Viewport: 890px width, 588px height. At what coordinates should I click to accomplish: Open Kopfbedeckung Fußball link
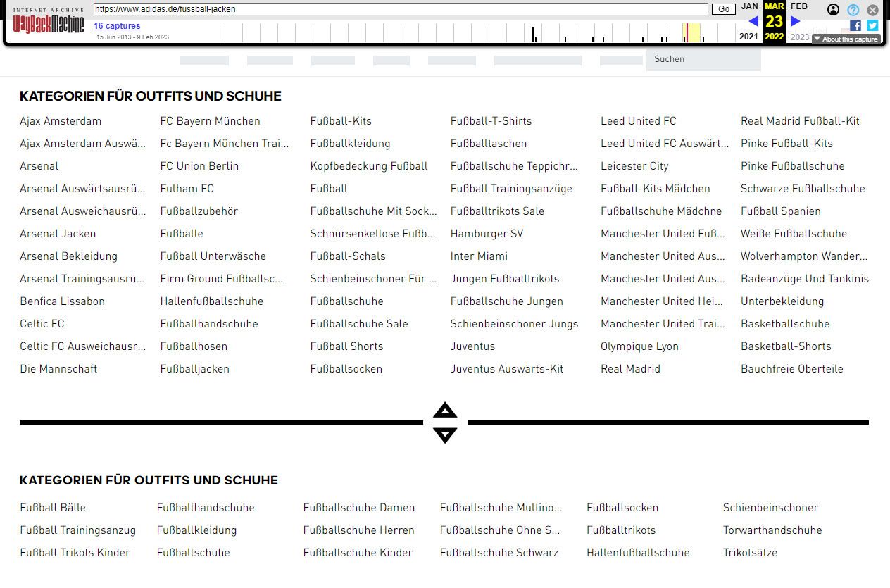pyautogui.click(x=369, y=166)
